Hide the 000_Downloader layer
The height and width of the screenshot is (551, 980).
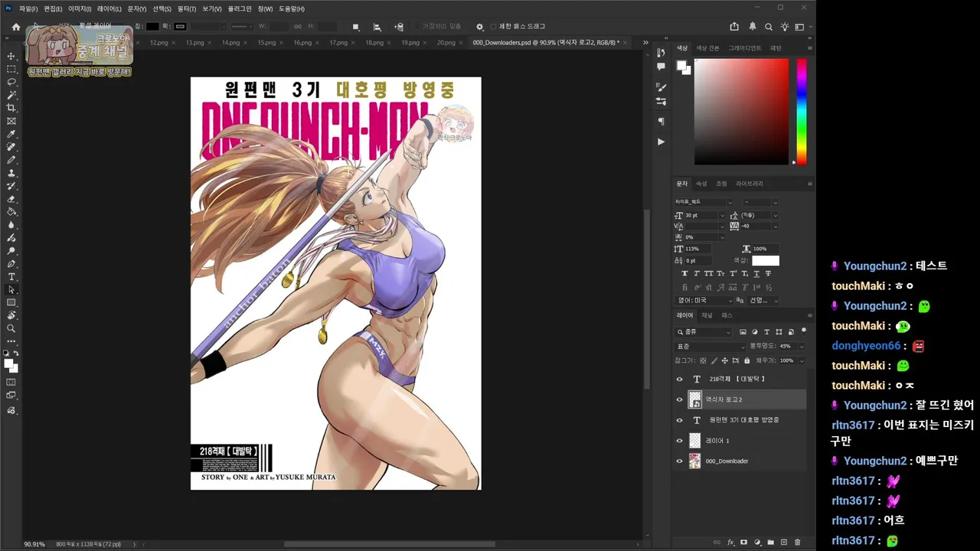(679, 461)
